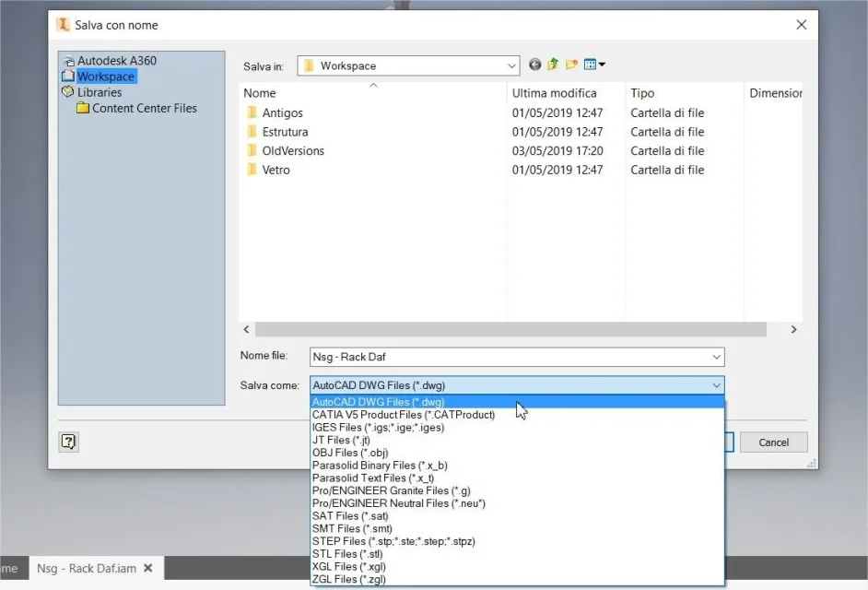868x590 pixels.
Task: Choose IGES Files format option
Action: (517, 428)
